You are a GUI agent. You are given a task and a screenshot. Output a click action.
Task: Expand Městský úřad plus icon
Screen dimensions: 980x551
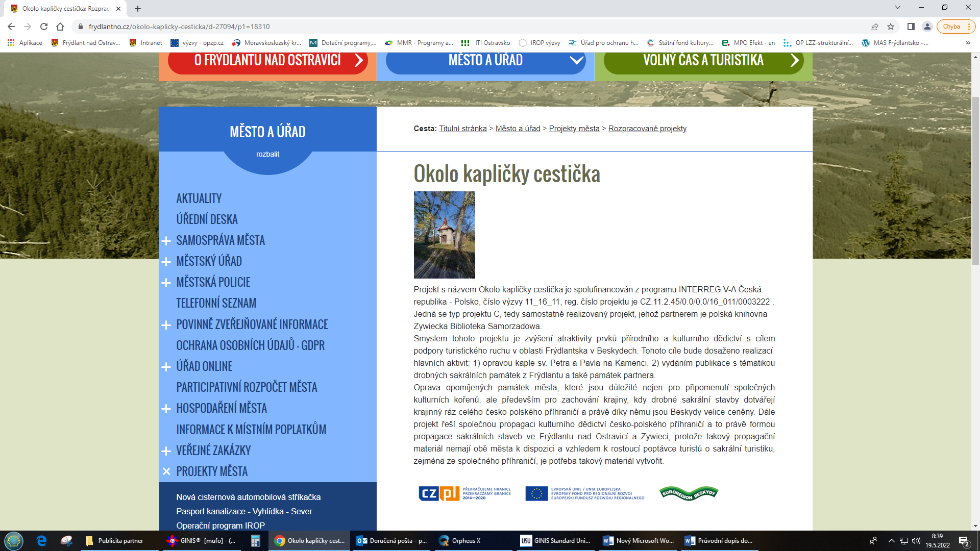click(x=166, y=262)
